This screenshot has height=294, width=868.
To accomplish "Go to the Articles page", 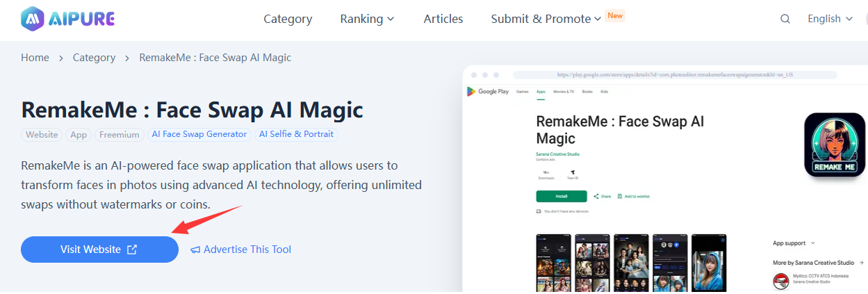I will (x=443, y=19).
